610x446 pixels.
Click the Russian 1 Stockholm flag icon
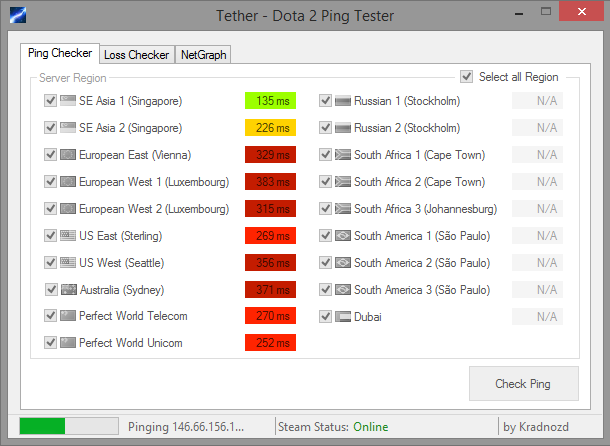pyautogui.click(x=343, y=101)
